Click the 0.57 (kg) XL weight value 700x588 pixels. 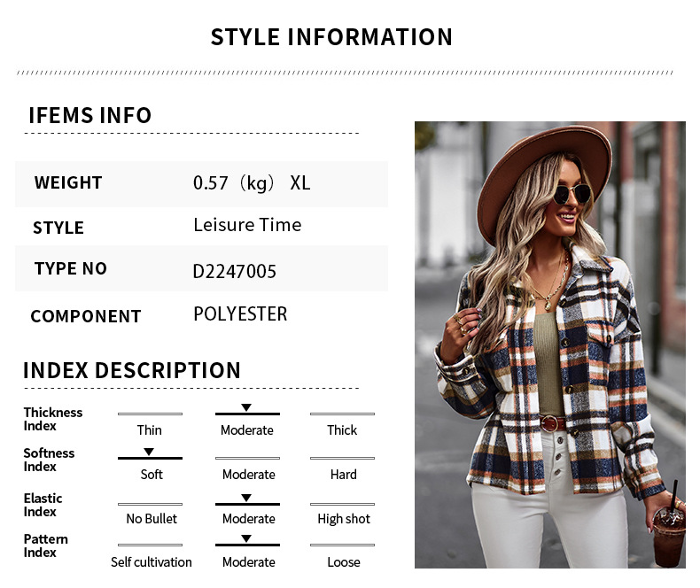point(252,183)
